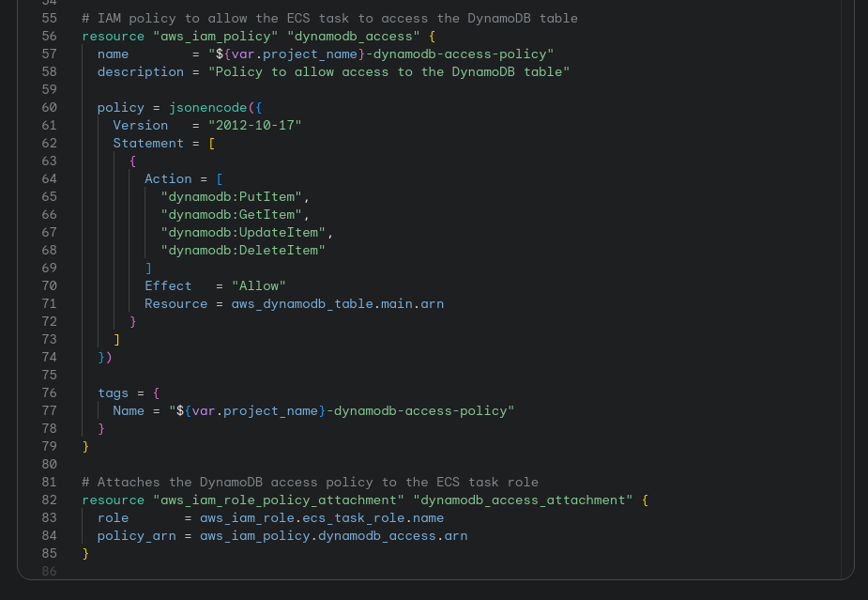This screenshot has width=868, height=600.
Task: Click the Effect key on line 70
Action: tap(168, 285)
